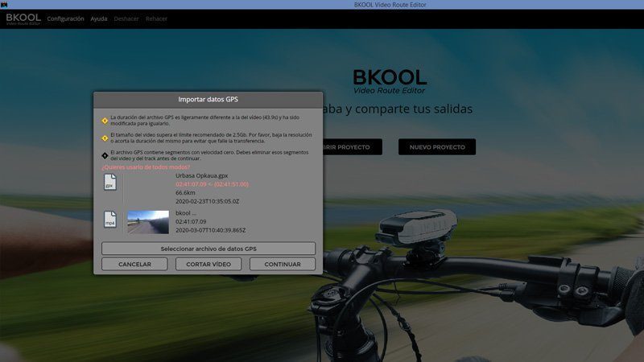Click the BKOOL logo in top bar

pyautogui.click(x=23, y=19)
